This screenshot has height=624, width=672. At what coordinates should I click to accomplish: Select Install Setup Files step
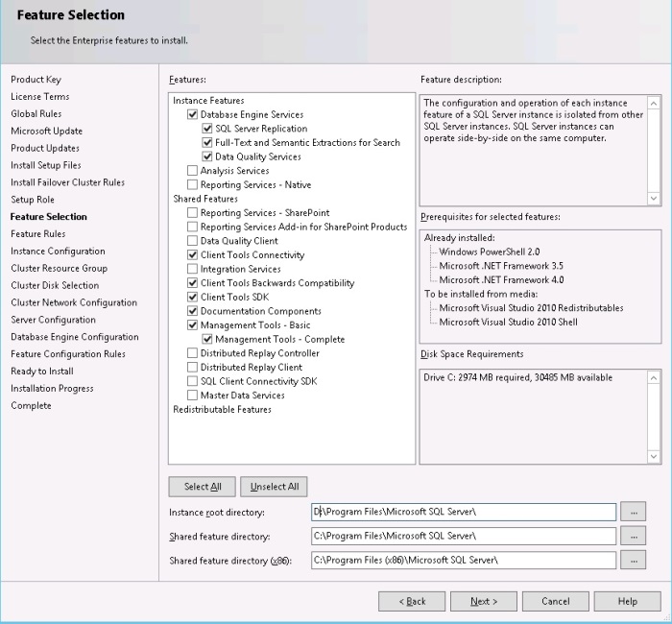coord(46,165)
